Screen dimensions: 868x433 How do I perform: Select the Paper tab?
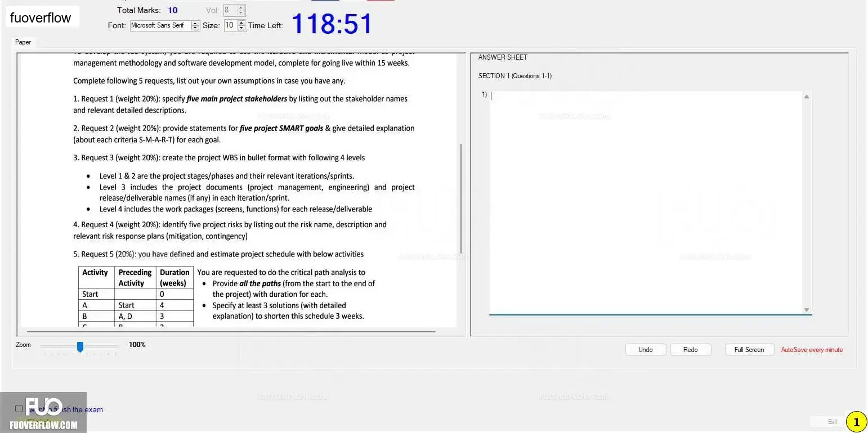pyautogui.click(x=23, y=42)
